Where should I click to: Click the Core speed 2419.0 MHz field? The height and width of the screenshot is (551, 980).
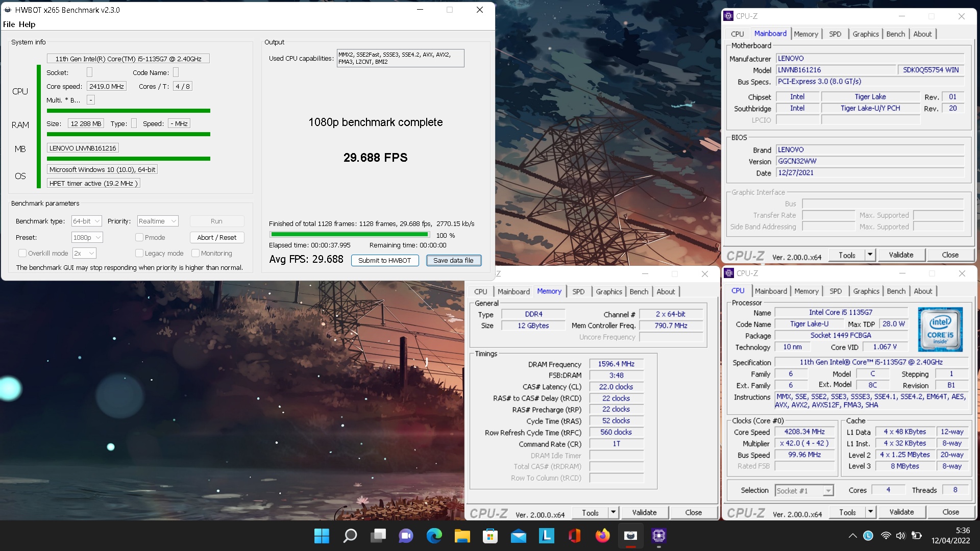[x=106, y=86]
